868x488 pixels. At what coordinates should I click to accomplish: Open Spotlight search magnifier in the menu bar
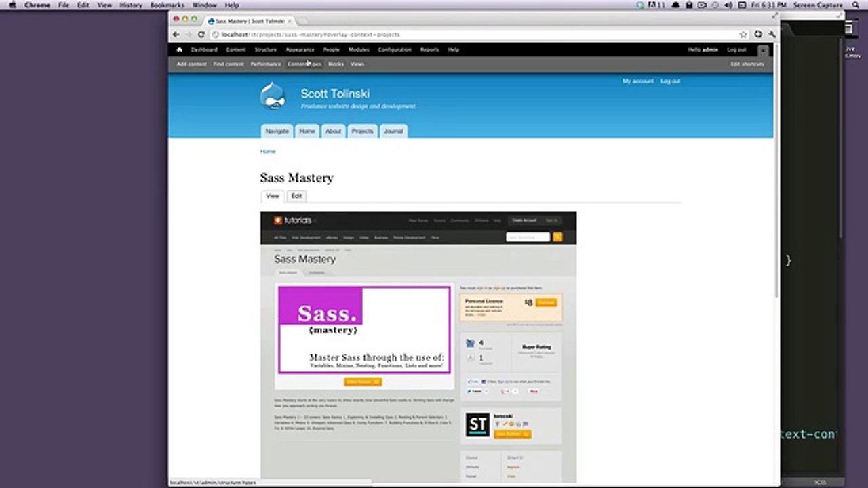coord(856,5)
